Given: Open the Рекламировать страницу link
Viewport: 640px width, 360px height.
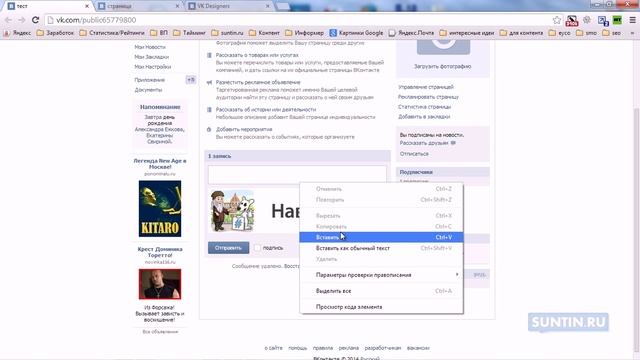Looking at the screenshot, I should pyautogui.click(x=428, y=97).
